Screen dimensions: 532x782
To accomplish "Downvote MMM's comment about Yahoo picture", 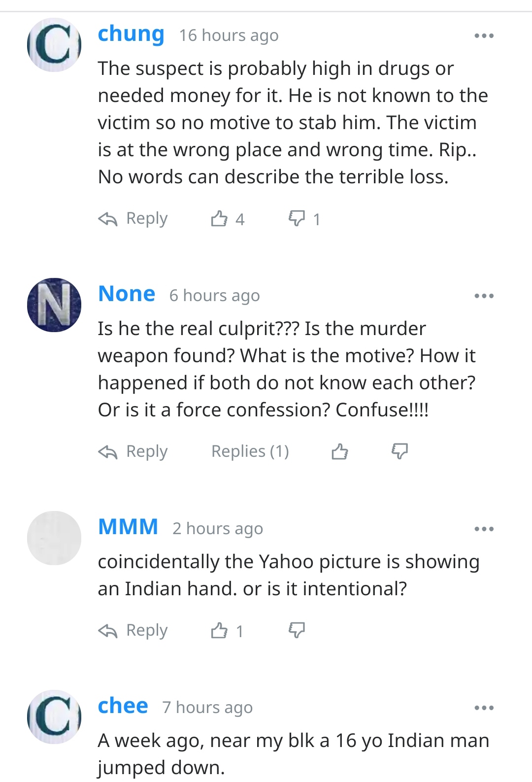I will [x=297, y=630].
